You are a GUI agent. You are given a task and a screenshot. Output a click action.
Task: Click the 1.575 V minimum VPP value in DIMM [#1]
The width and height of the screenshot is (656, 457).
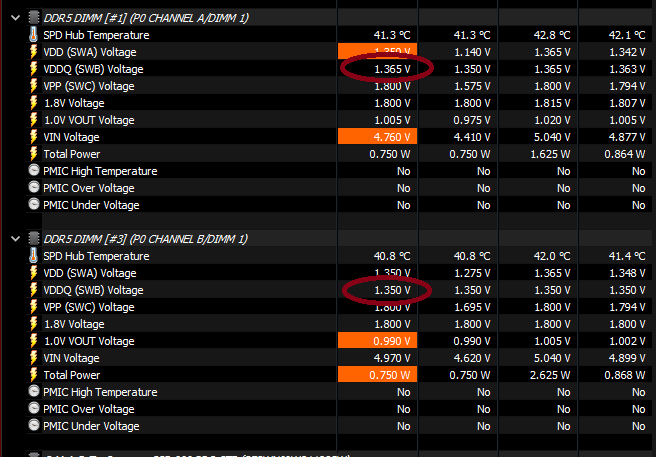pos(472,86)
